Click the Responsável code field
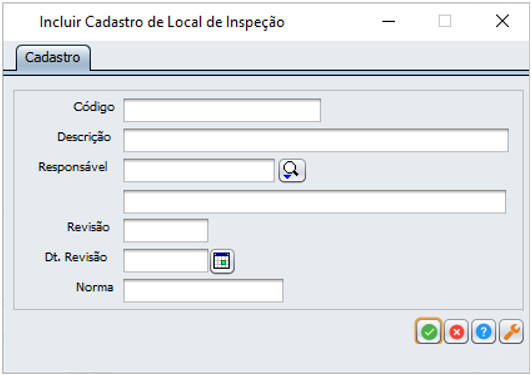531x375 pixels. pyautogui.click(x=199, y=170)
